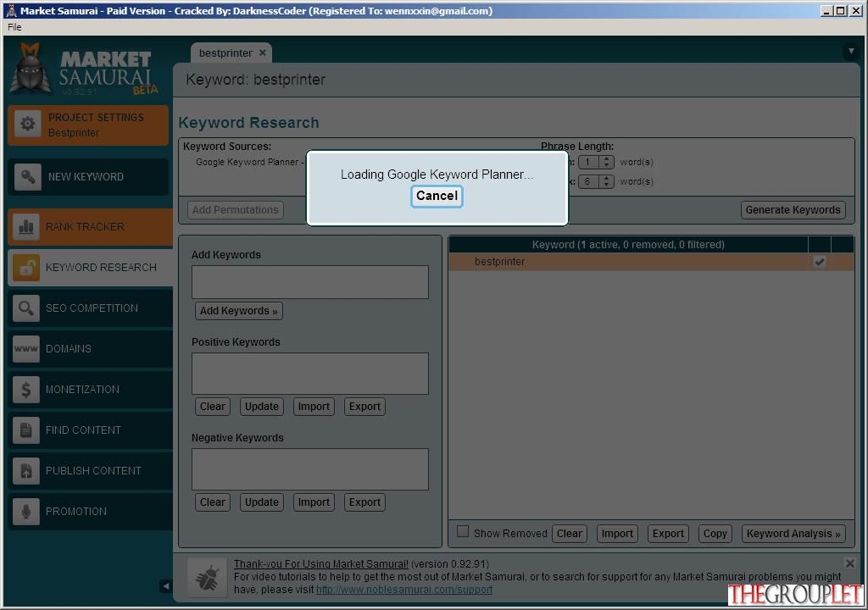This screenshot has height=610, width=868.
Task: Collapse the sidebar with the left arrow
Action: point(165,586)
